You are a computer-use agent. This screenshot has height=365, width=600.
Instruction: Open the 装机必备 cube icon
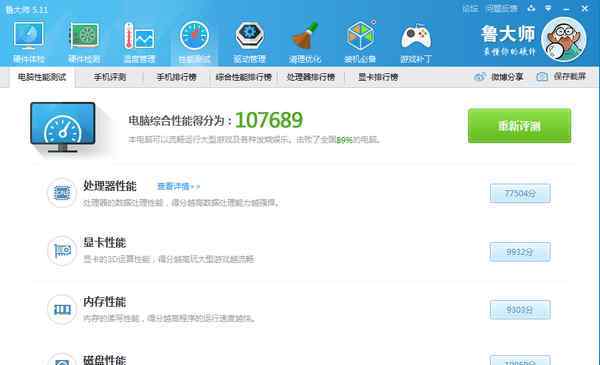pos(360,36)
